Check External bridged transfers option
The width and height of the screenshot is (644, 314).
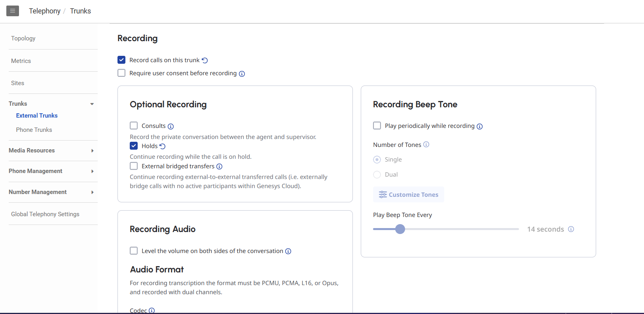click(x=134, y=166)
